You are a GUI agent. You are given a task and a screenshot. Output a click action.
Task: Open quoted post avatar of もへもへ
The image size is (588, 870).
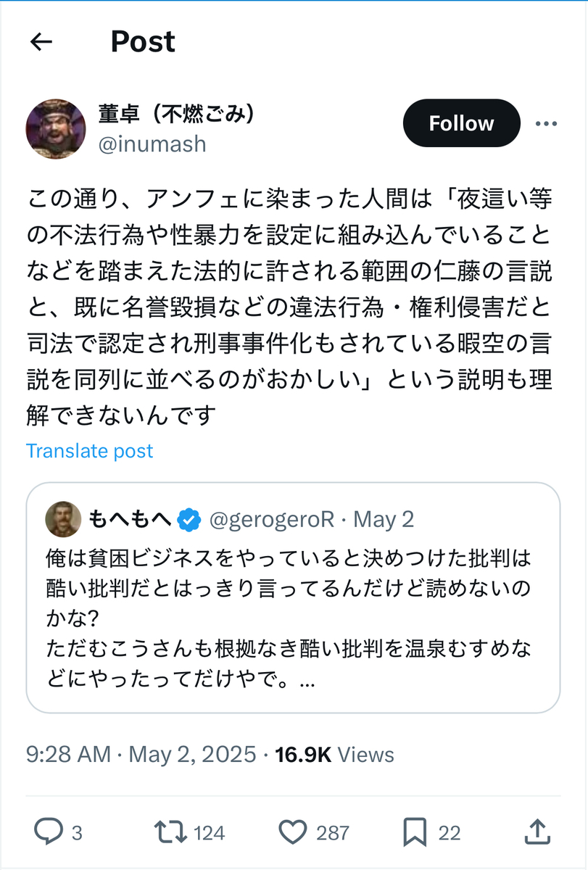63,518
